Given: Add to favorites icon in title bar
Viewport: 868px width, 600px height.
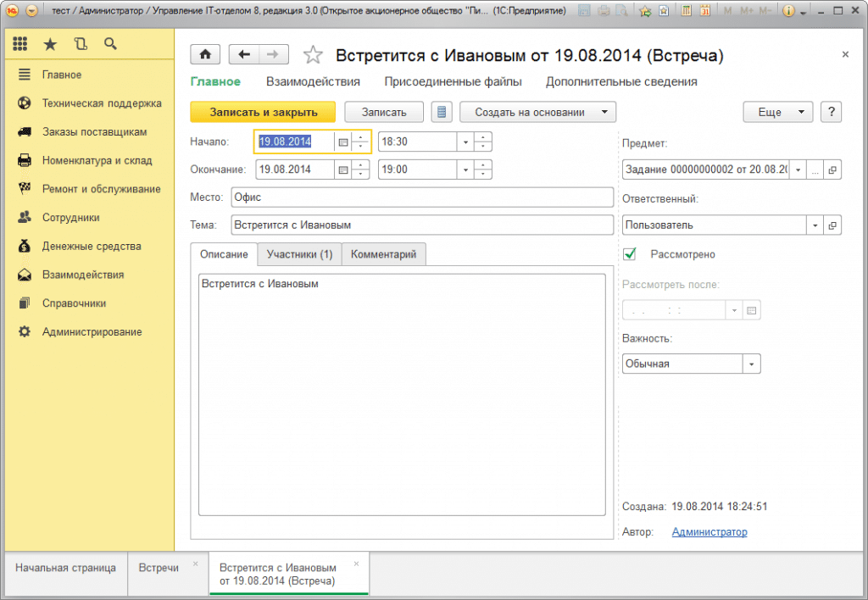Looking at the screenshot, I should (x=645, y=10).
